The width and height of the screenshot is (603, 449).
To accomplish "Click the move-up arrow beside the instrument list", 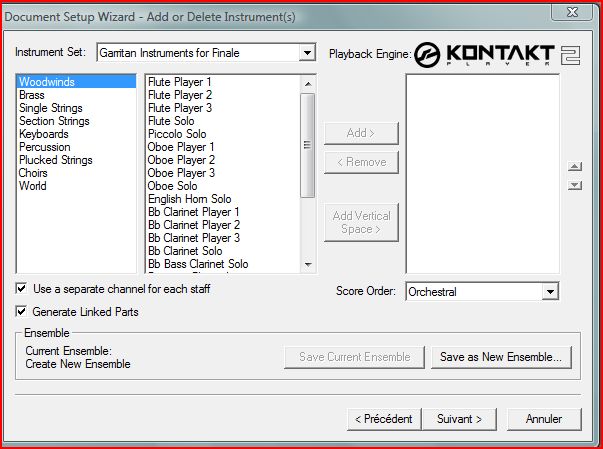I will (574, 167).
